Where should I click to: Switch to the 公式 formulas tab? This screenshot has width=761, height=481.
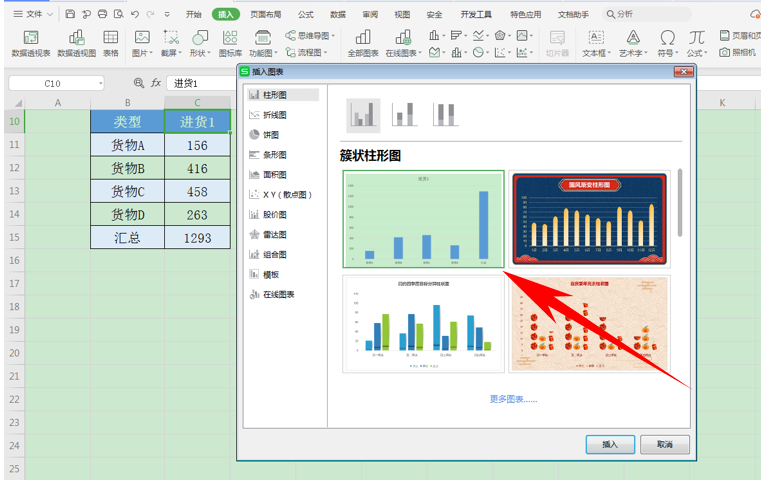tap(306, 15)
